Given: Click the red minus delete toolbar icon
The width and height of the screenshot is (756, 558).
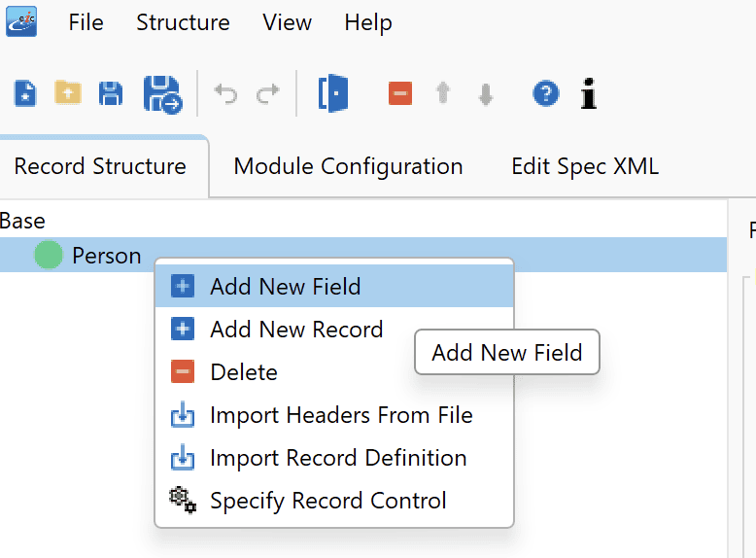Looking at the screenshot, I should click(400, 93).
